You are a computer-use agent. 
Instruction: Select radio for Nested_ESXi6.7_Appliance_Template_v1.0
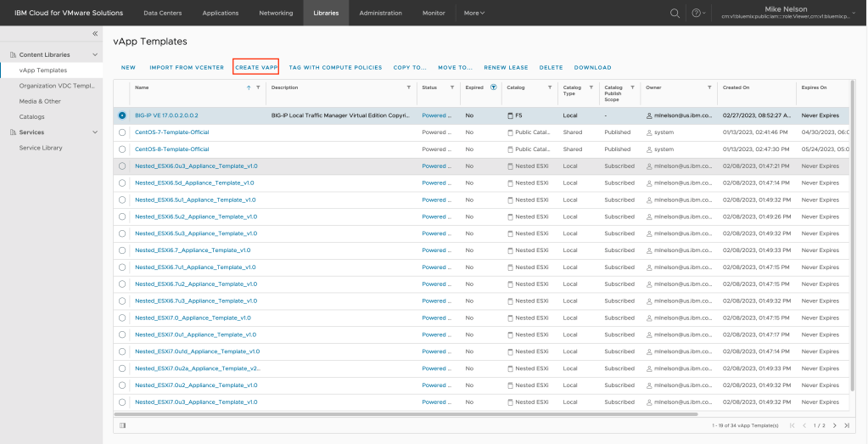coord(122,250)
